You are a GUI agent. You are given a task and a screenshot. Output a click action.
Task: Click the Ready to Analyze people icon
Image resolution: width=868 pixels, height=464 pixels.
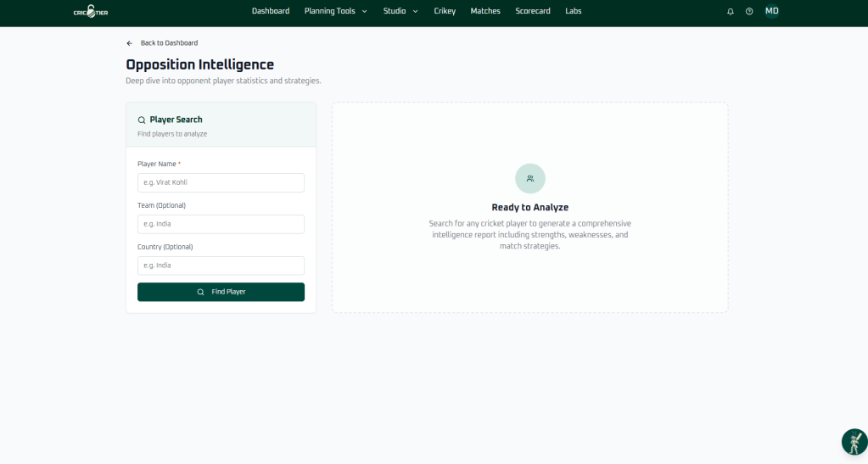coord(529,178)
